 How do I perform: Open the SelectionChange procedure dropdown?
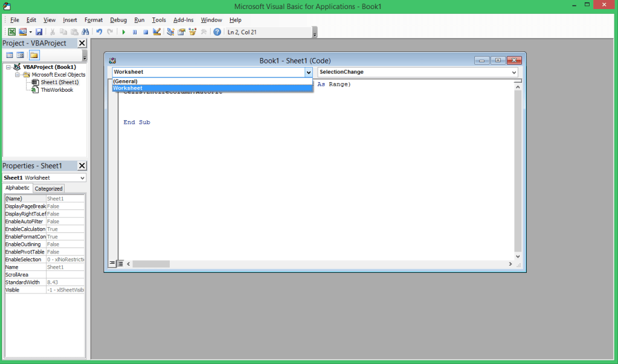click(514, 72)
